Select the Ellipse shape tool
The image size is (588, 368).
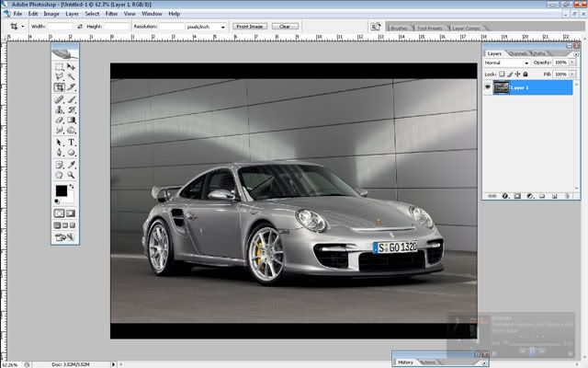[71, 153]
